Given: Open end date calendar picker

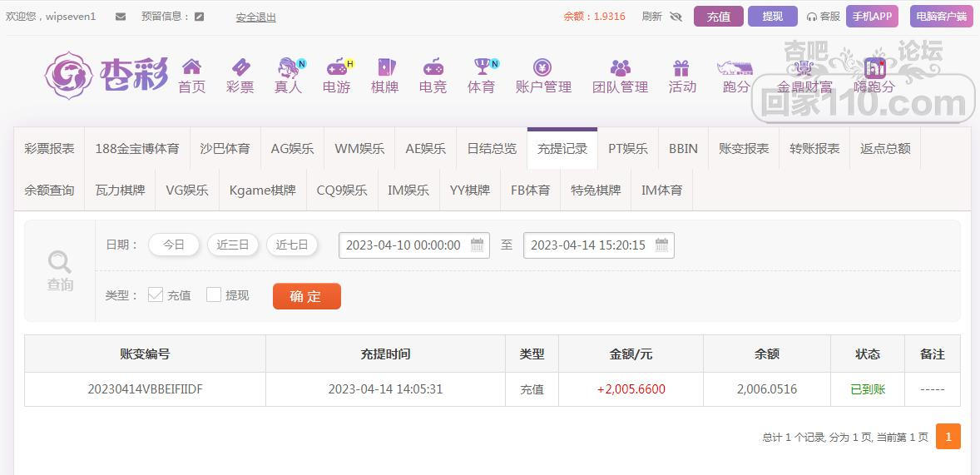Looking at the screenshot, I should tap(661, 245).
